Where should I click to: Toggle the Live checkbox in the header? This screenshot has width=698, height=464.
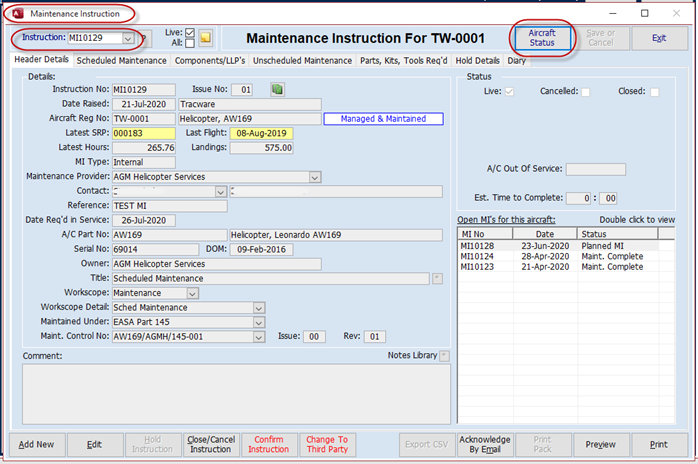(189, 33)
